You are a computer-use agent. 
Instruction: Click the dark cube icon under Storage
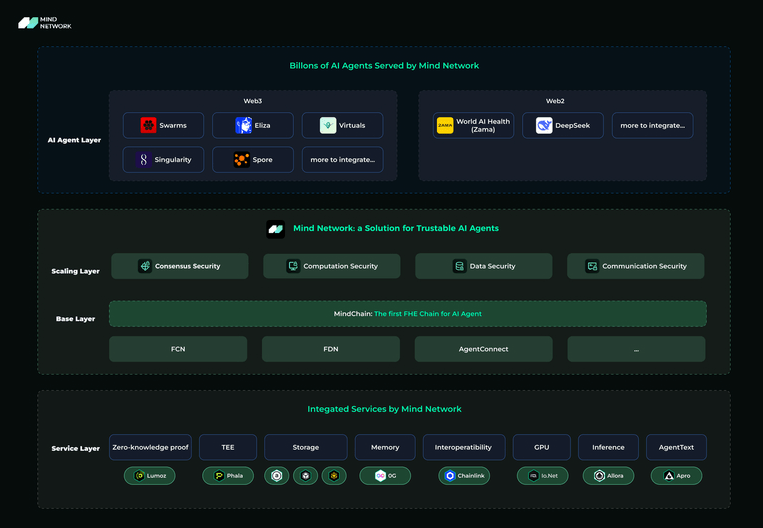[x=306, y=476]
